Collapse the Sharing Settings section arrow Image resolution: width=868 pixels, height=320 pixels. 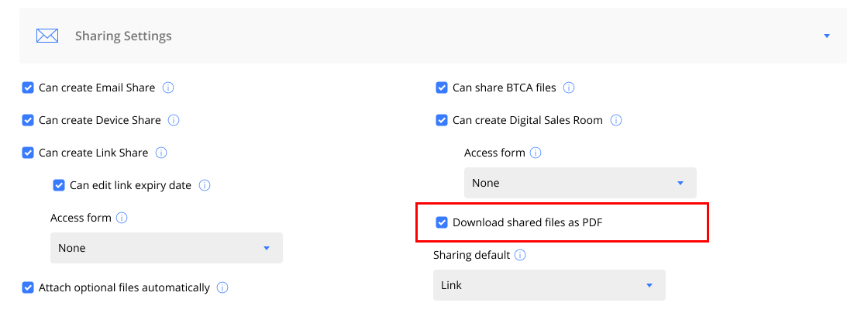tap(827, 36)
